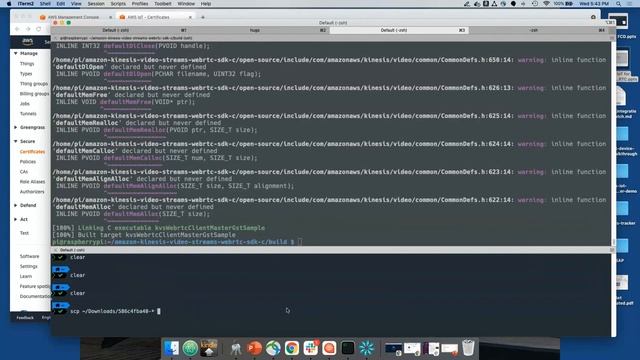Open Test in AWS IoT sidebar
Screen dimensions: 640x360
pyautogui.click(x=24, y=233)
